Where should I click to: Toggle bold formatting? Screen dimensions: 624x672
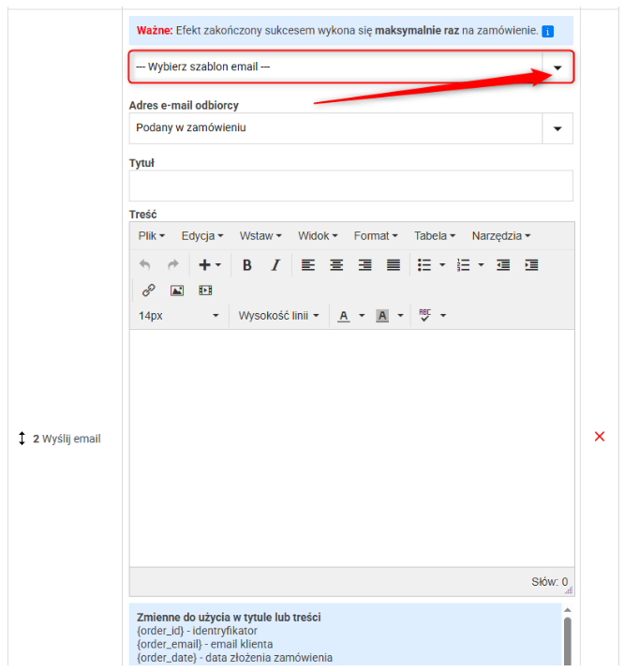(246, 265)
